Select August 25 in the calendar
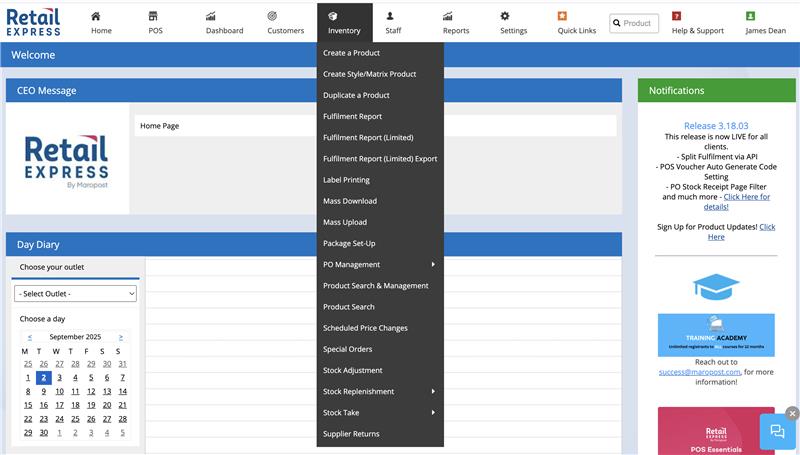Viewport: 800px width, 455px height. [28, 364]
